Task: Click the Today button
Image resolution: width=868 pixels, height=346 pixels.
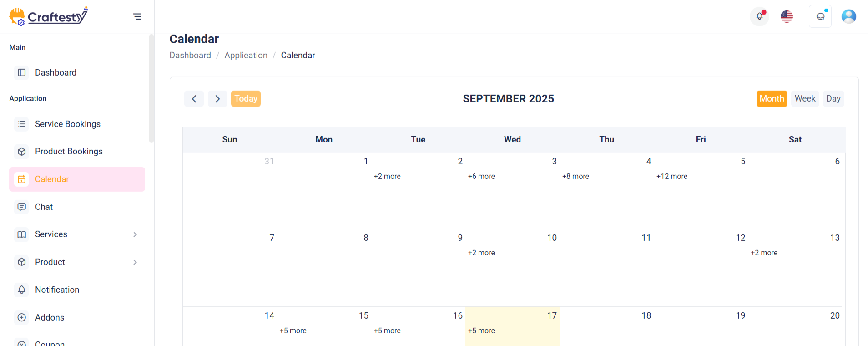Action: click(x=246, y=99)
